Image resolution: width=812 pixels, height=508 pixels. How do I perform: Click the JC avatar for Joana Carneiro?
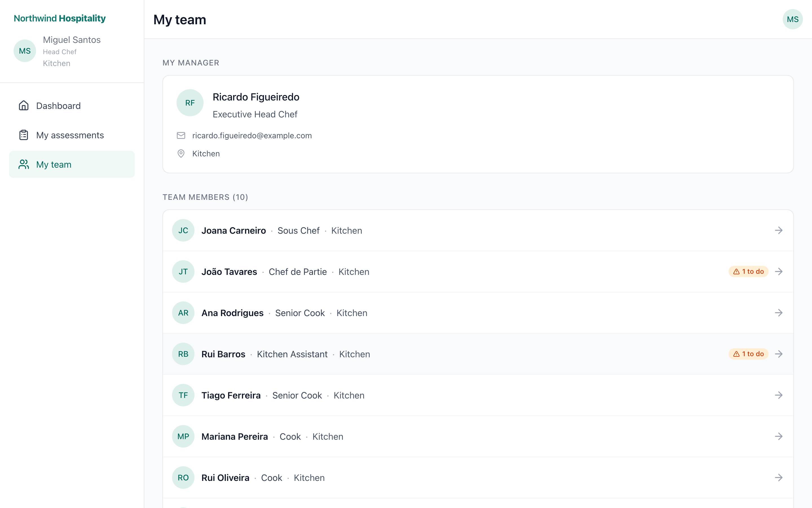coord(183,231)
